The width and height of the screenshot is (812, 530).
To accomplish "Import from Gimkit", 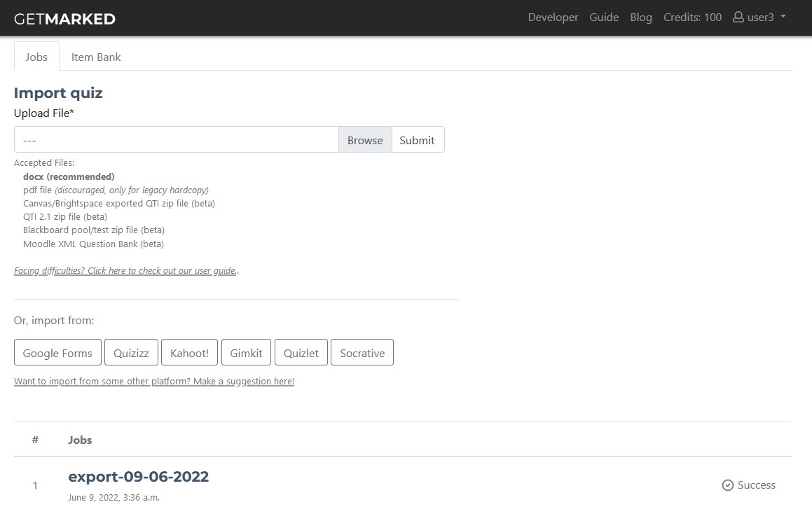I will pos(246,352).
